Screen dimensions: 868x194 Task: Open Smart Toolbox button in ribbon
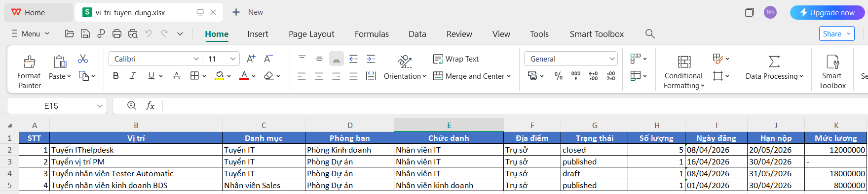point(832,72)
